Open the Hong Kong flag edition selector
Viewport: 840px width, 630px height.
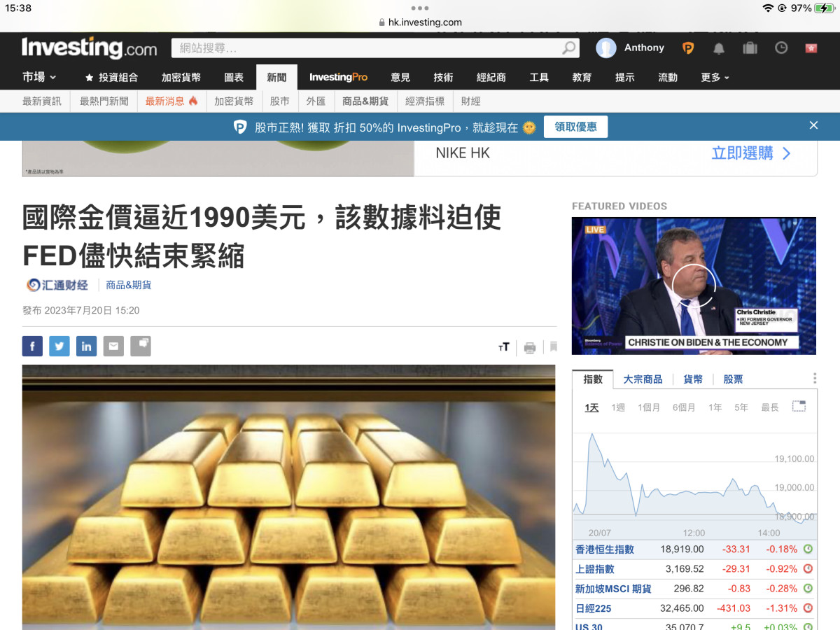pos(812,48)
